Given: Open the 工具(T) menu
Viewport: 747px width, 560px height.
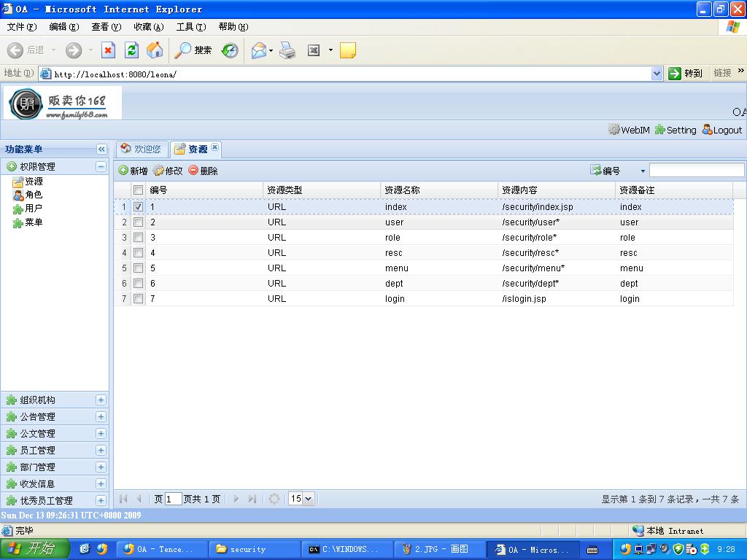Looking at the screenshot, I should (x=190, y=27).
